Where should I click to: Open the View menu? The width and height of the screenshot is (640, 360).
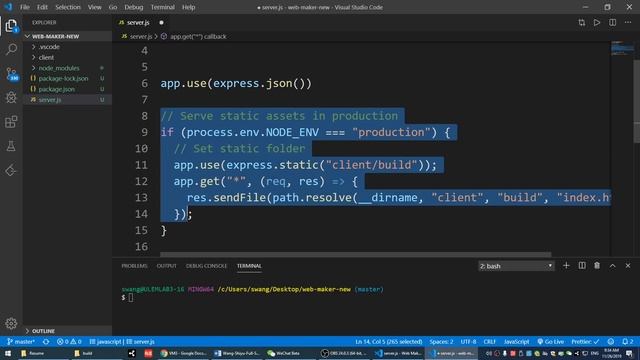pyautogui.click(x=94, y=7)
